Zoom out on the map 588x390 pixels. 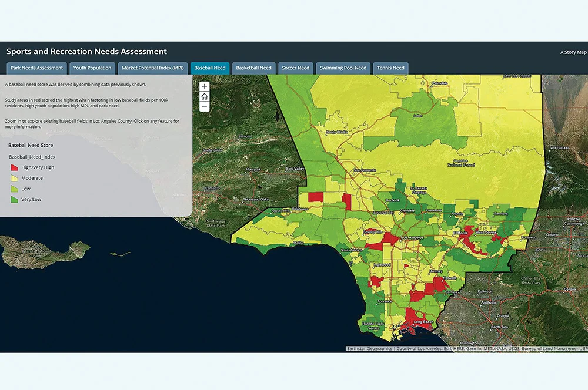[205, 107]
